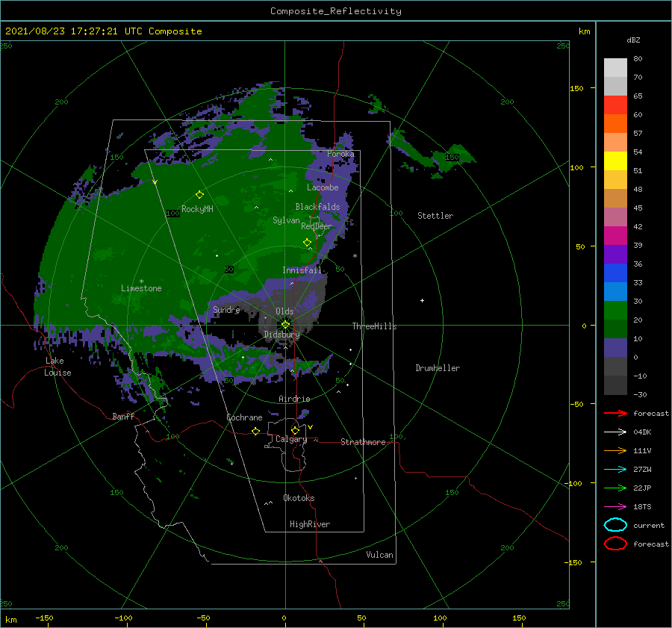Image resolution: width=672 pixels, height=628 pixels.
Task: Click the HighRiver town label
Action: click(x=310, y=524)
